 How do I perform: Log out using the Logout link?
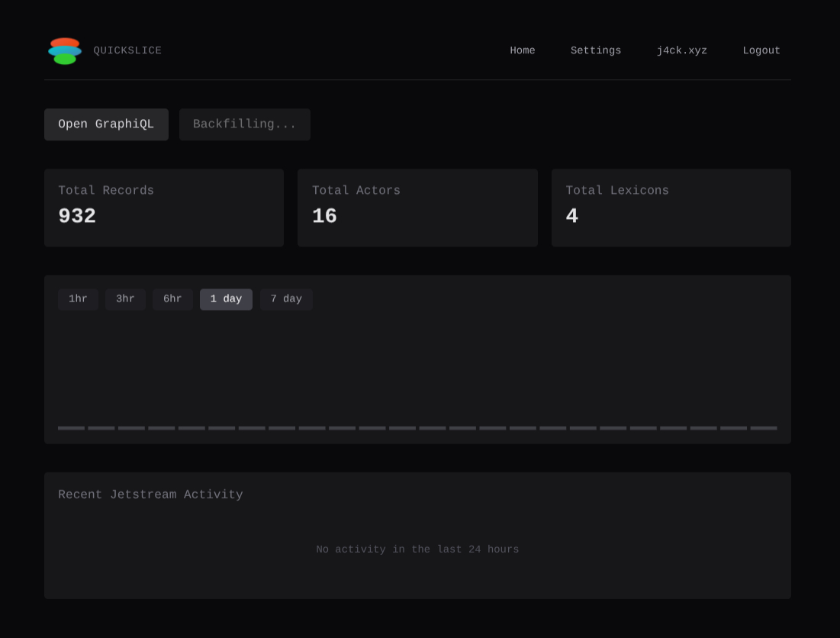pyautogui.click(x=761, y=51)
